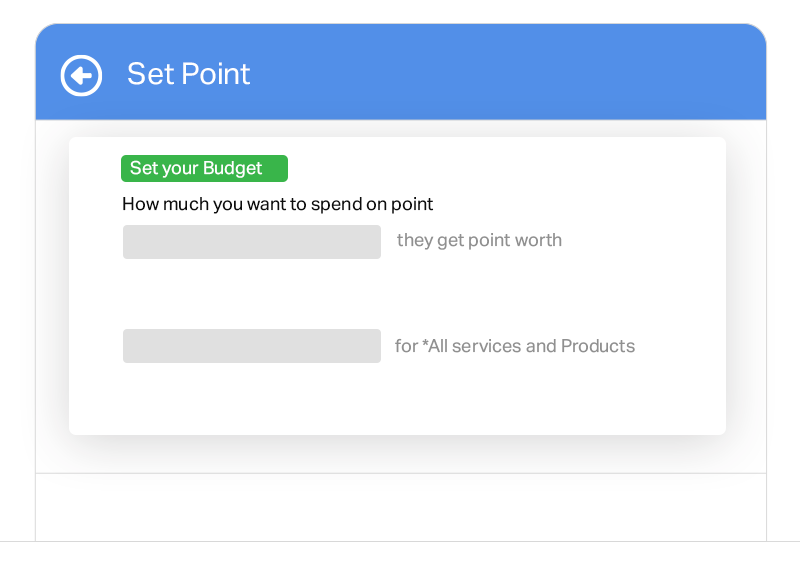The height and width of the screenshot is (574, 800).
Task: Click the 'they get point worth' label
Action: pyautogui.click(x=479, y=240)
